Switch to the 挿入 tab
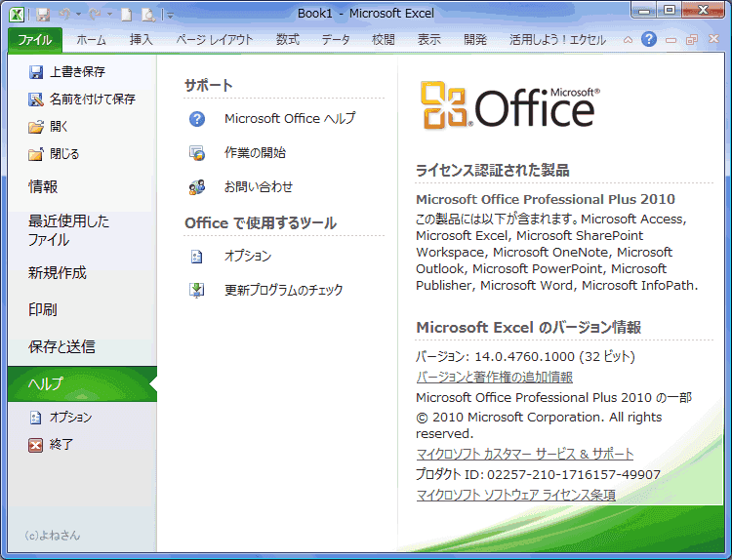732x560 pixels. [142, 40]
